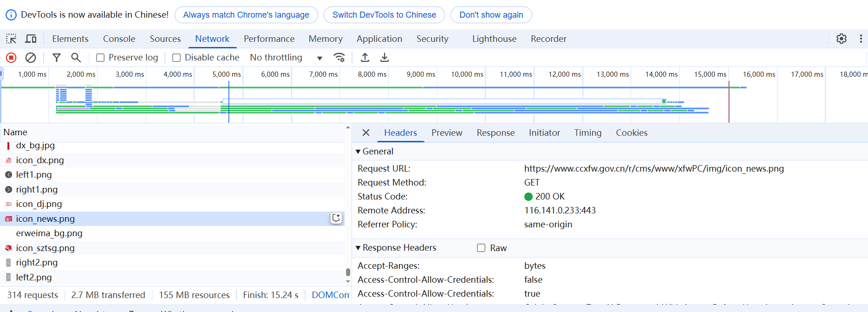Enable the Preserve log checkbox

100,58
